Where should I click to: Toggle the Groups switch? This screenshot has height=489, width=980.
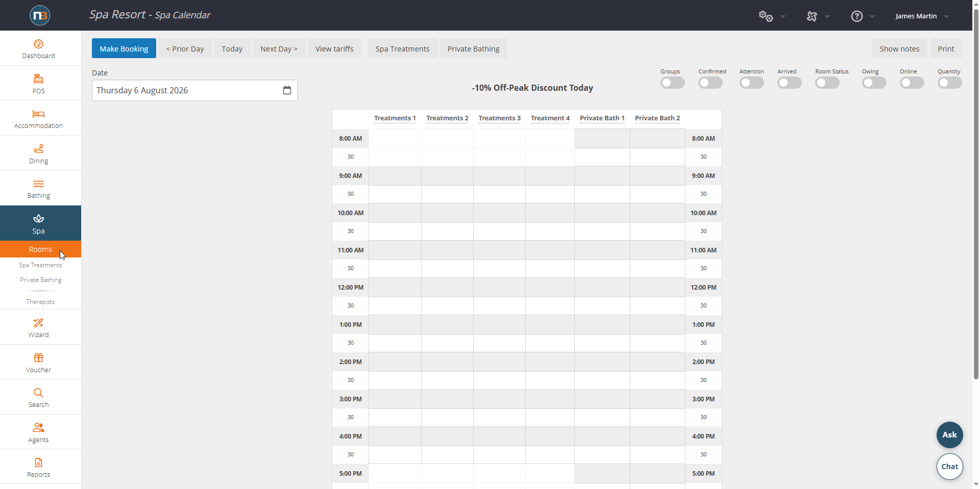pyautogui.click(x=672, y=83)
